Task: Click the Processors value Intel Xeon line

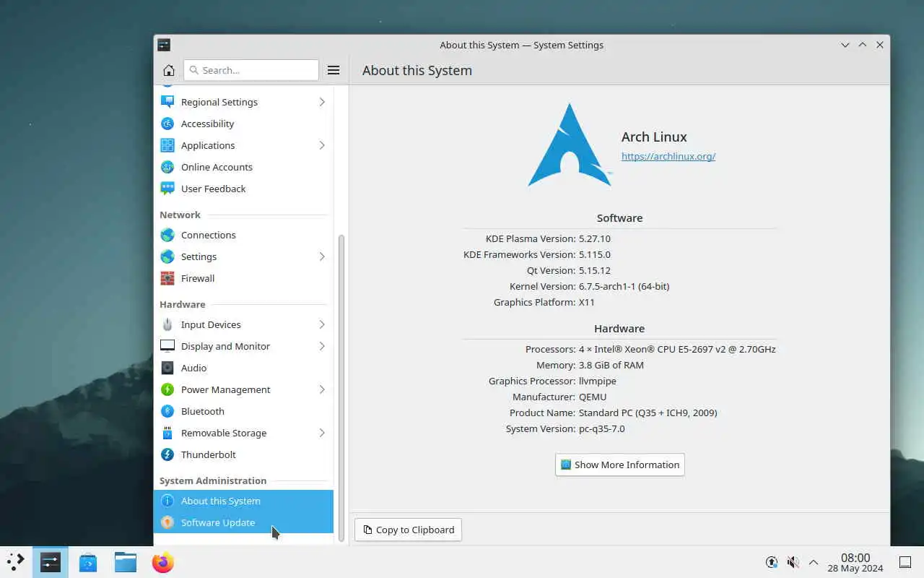Action: [x=677, y=349]
